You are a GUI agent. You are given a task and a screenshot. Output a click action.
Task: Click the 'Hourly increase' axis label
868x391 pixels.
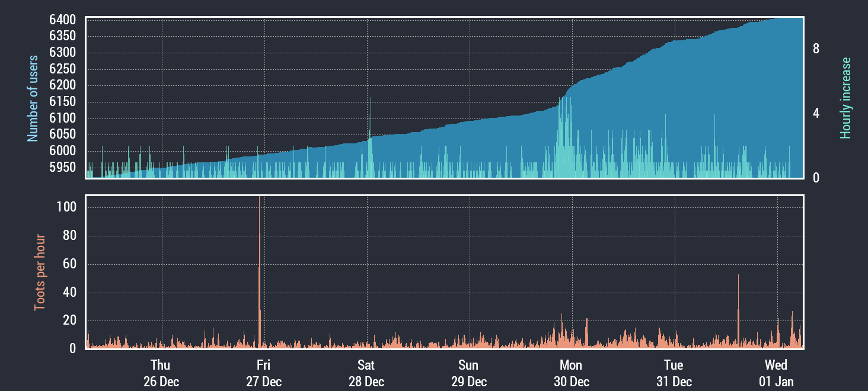[845, 98]
